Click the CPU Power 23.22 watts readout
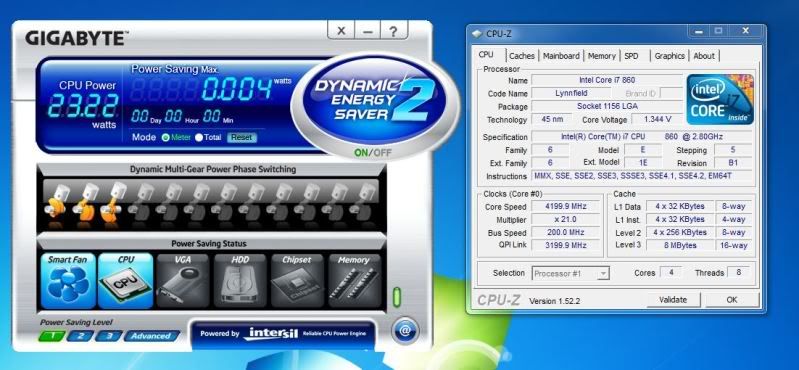Image resolution: width=799 pixels, height=370 pixels. click(83, 107)
